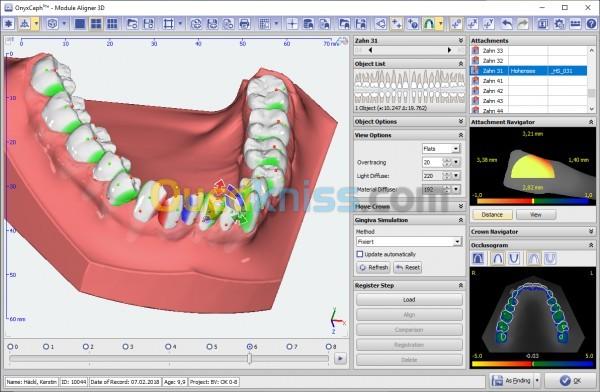Select the single-view layout icon
Screen dimensions: 600x392
[80, 24]
